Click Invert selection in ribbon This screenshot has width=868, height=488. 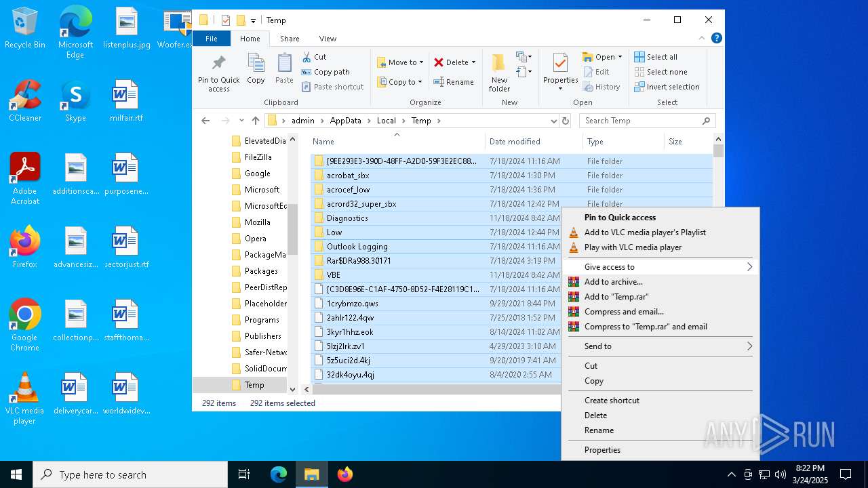click(x=667, y=87)
